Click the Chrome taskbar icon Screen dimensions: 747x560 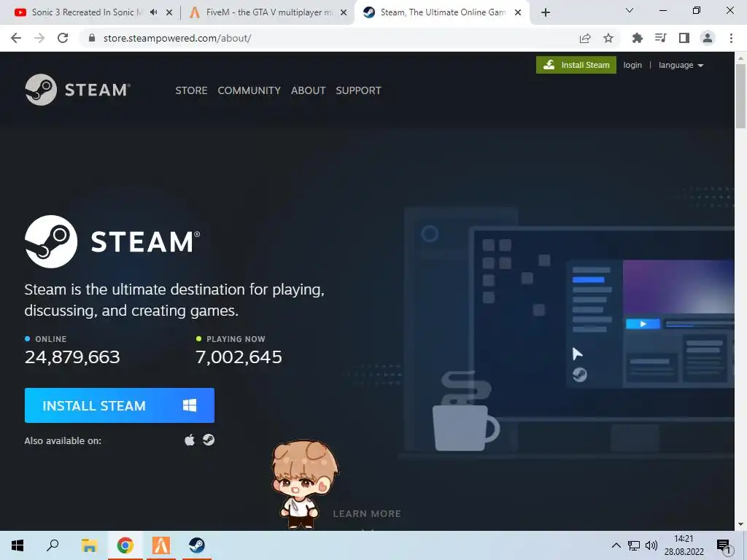[x=125, y=545]
